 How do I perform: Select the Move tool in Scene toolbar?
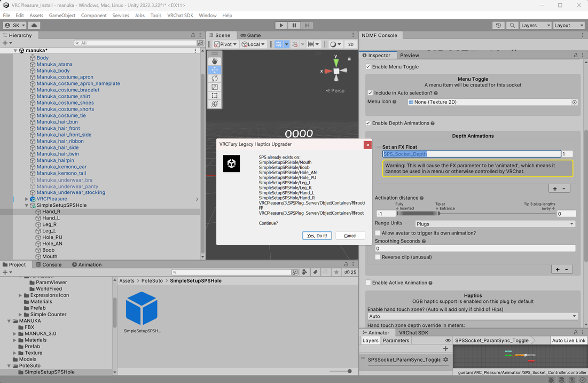(x=215, y=70)
